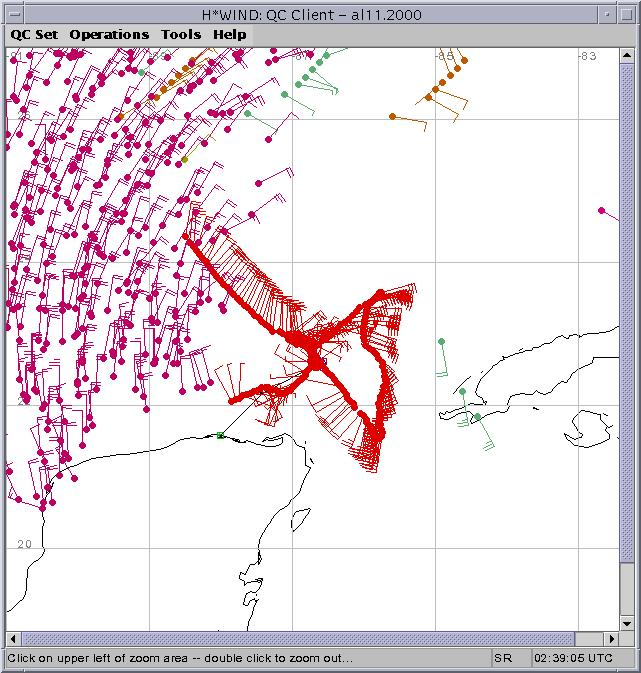This screenshot has width=641, height=673.
Task: Open the Operations menu
Action: pyautogui.click(x=109, y=34)
